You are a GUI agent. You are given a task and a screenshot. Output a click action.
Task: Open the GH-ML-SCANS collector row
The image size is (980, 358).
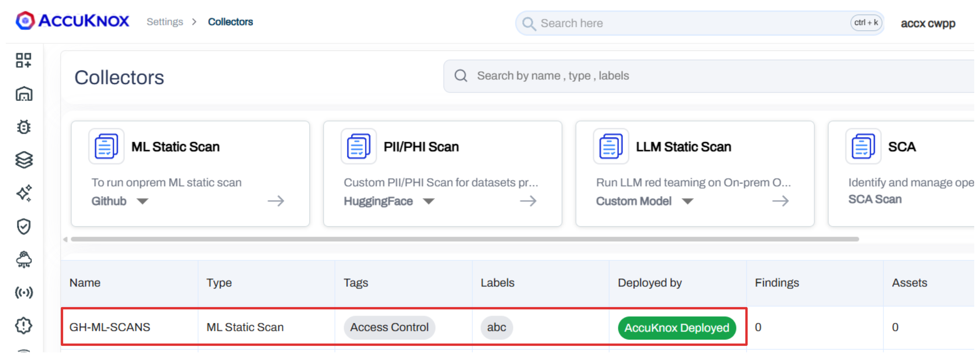pyautogui.click(x=109, y=327)
